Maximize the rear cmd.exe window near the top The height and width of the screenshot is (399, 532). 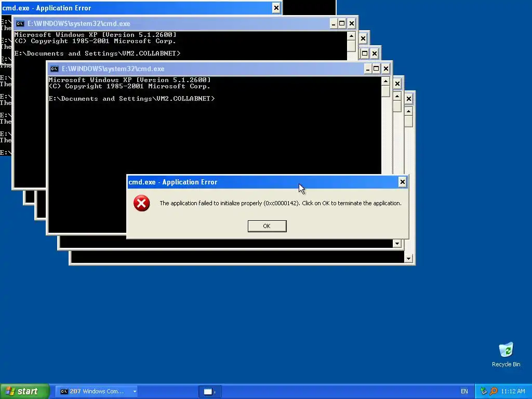click(x=342, y=24)
